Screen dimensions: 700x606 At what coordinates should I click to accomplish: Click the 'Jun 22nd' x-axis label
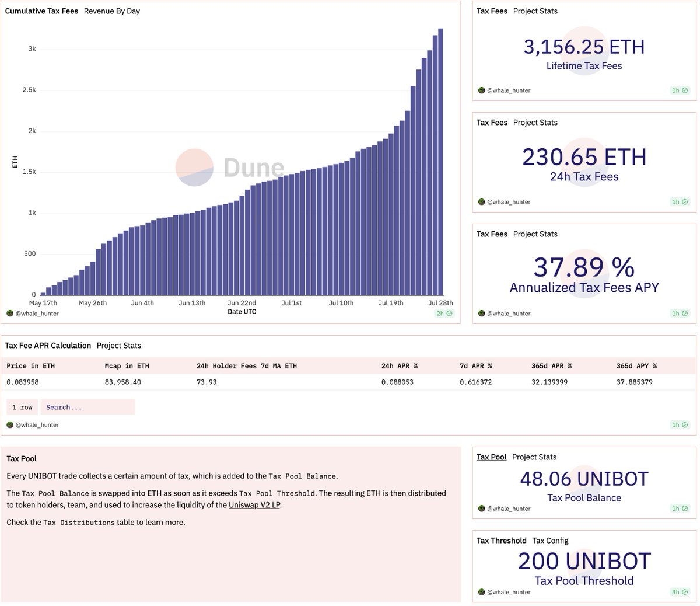242,303
